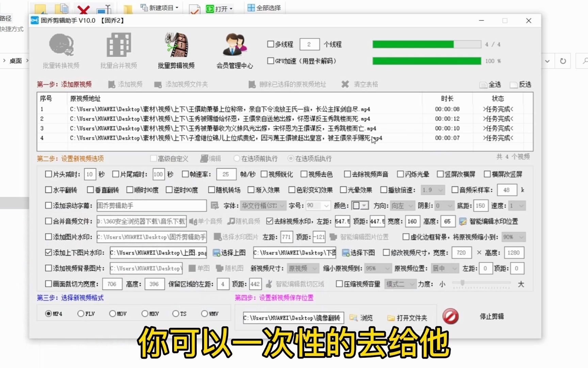The height and width of the screenshot is (368, 588).
Task: Click the 智能编辑水印位置 icon
Action: pyautogui.click(x=463, y=221)
